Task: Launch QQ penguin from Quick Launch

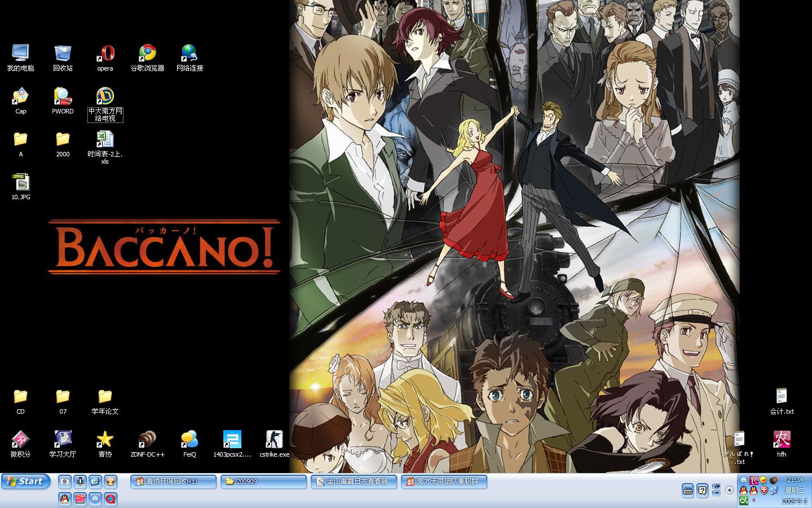Action: tap(65, 499)
